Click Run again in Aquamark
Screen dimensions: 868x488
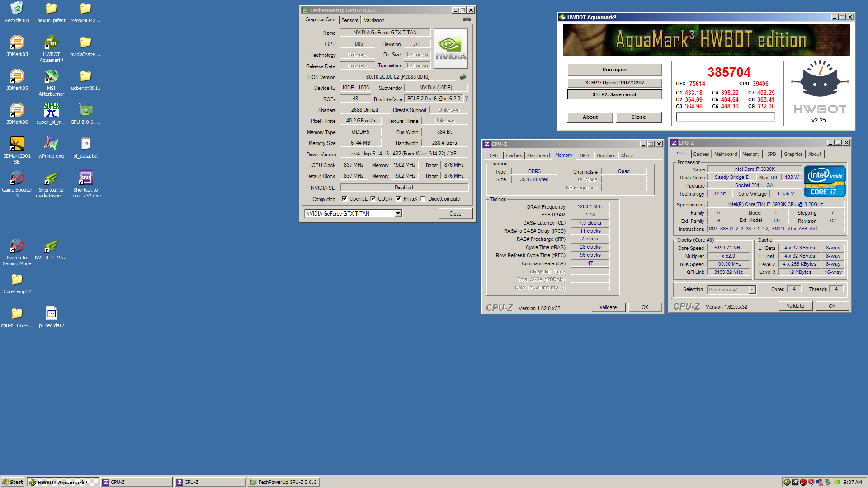coord(614,70)
